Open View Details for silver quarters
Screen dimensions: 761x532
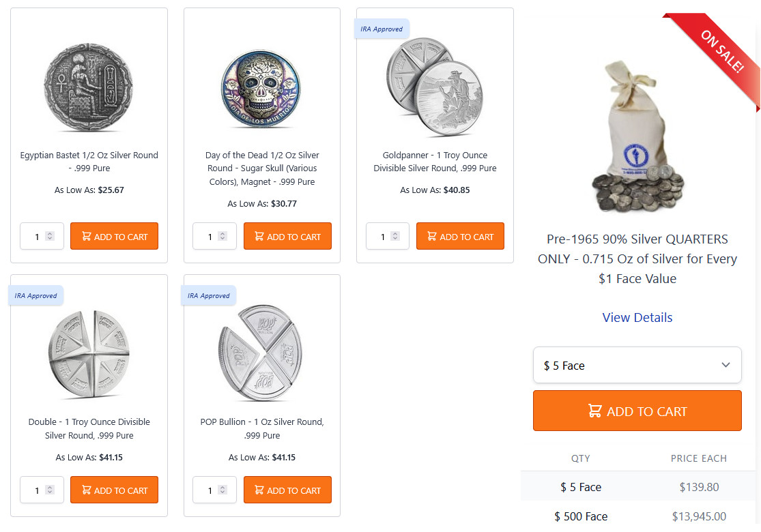coord(637,318)
